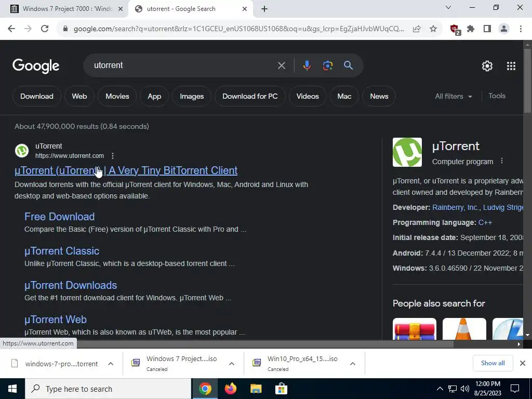The image size is (532, 399).
Task: Click the browser forward arrow
Action: pyautogui.click(x=28, y=29)
